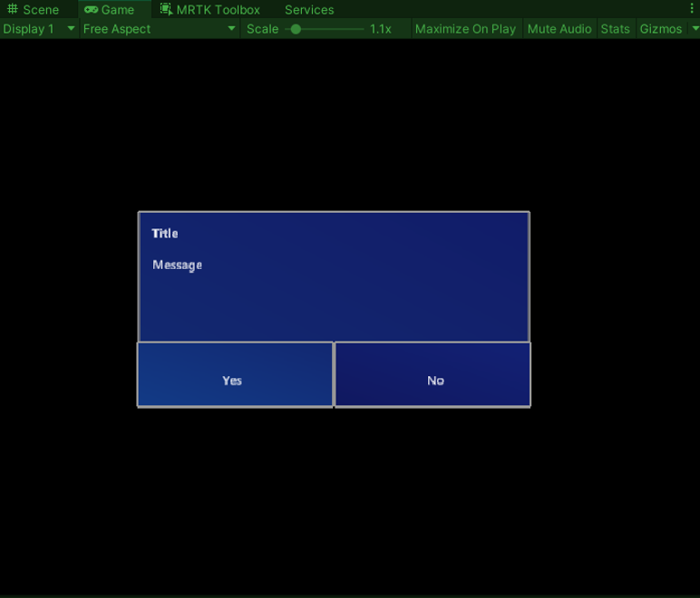Click the Scale slider handle
Screen dimensions: 700x598
(296, 29)
